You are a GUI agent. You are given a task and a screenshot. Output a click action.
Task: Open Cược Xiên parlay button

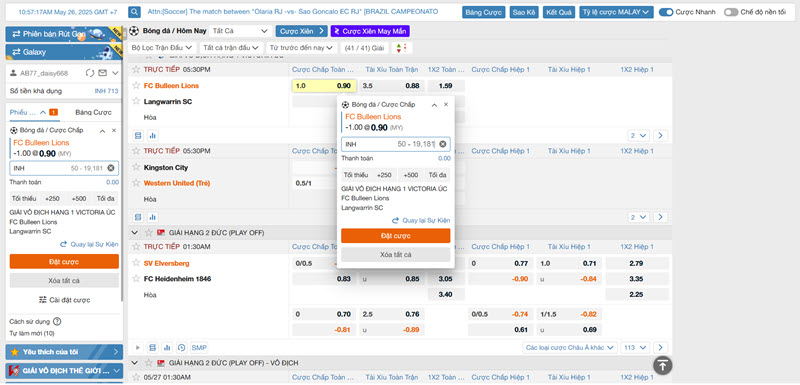[302, 31]
